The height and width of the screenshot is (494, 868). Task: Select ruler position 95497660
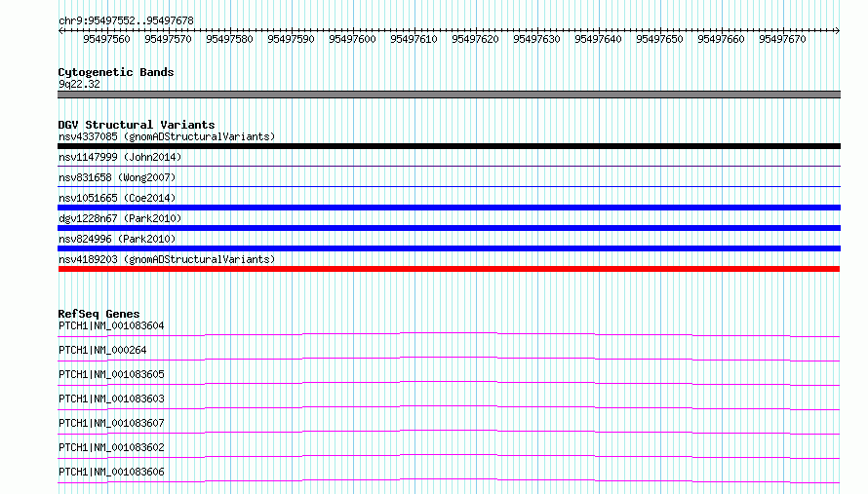[721, 39]
